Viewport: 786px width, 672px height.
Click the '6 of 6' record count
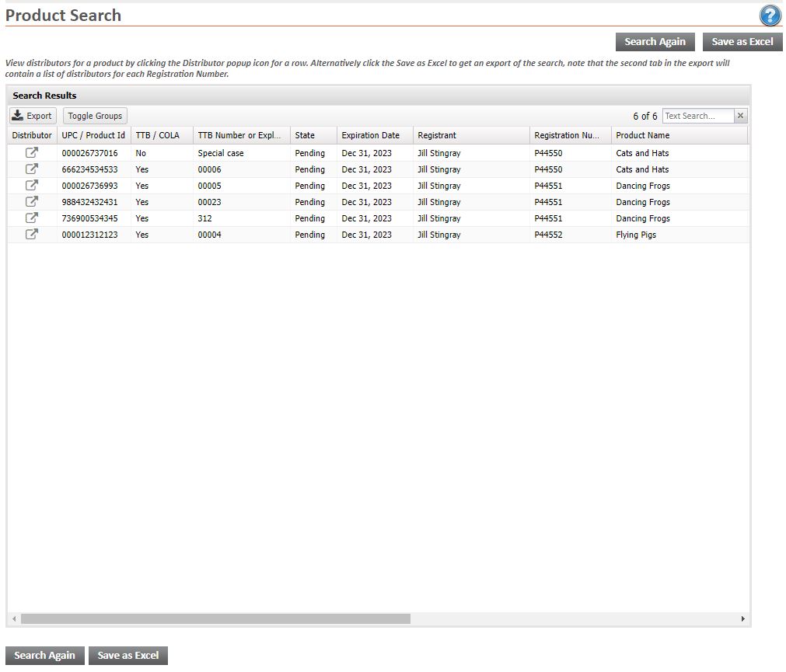coord(645,117)
